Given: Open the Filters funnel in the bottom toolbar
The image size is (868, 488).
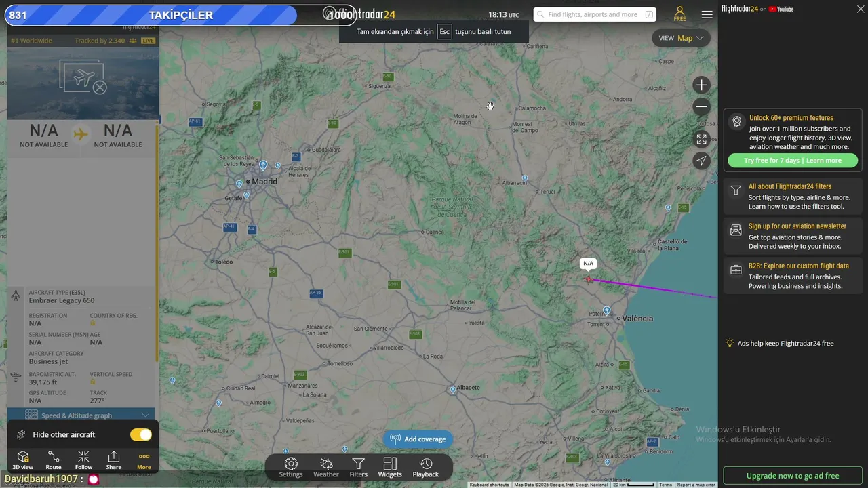Looking at the screenshot, I should [x=358, y=467].
